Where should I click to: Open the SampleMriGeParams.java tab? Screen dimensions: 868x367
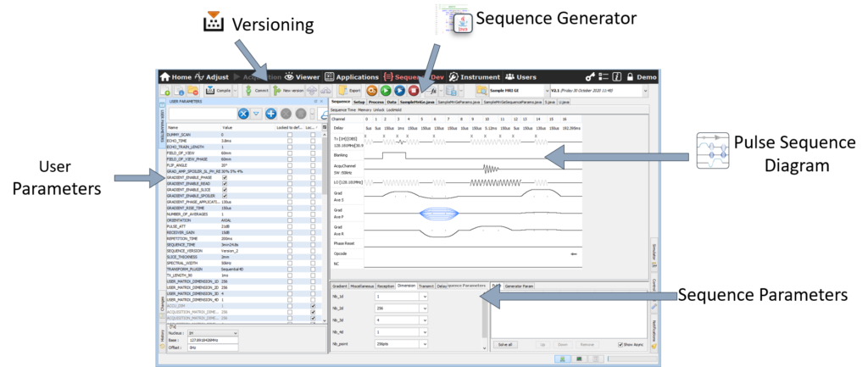[x=459, y=103]
